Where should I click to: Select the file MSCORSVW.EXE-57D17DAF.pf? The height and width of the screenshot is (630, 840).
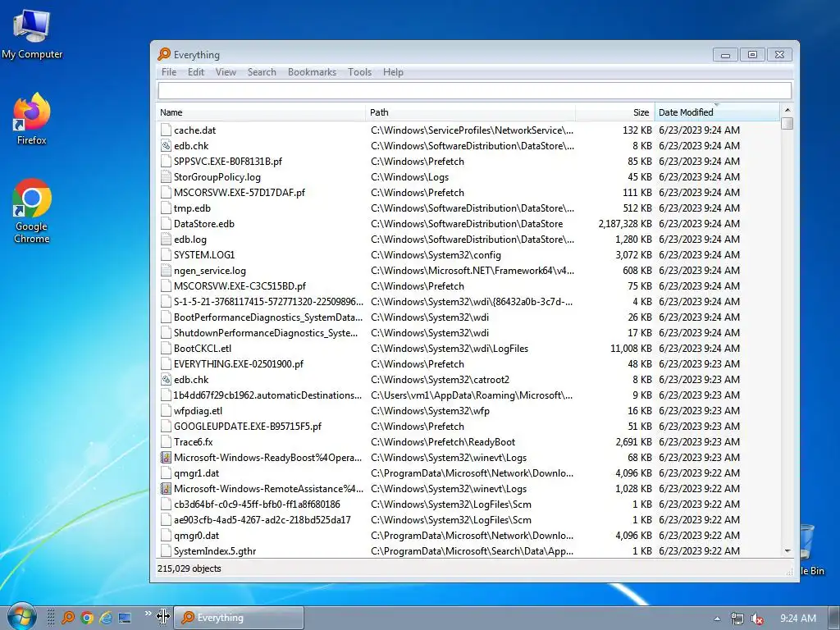coord(239,192)
